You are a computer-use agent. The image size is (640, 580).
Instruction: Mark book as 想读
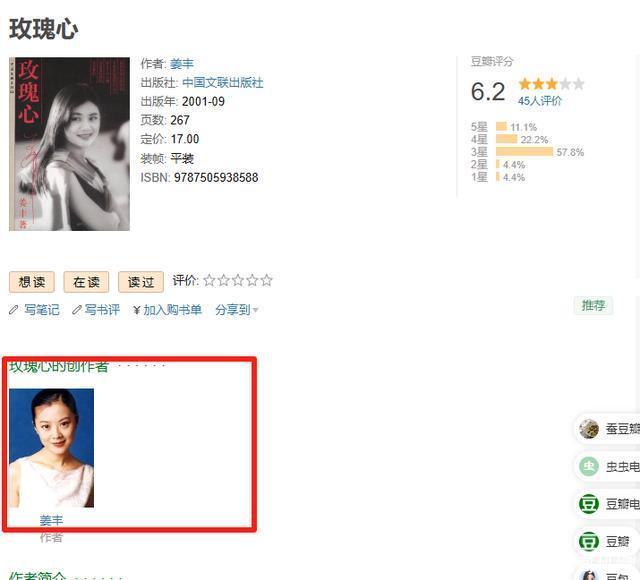[x=32, y=282]
